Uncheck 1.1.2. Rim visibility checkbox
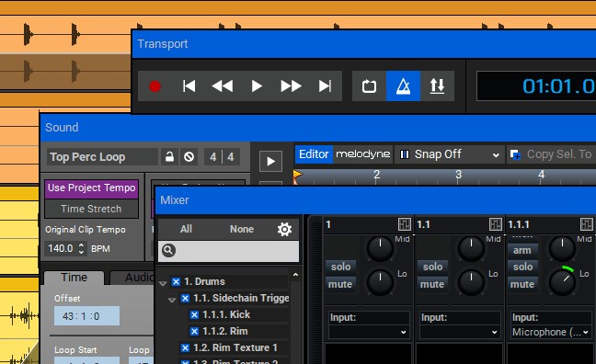The height and width of the screenshot is (364, 596). [x=194, y=331]
